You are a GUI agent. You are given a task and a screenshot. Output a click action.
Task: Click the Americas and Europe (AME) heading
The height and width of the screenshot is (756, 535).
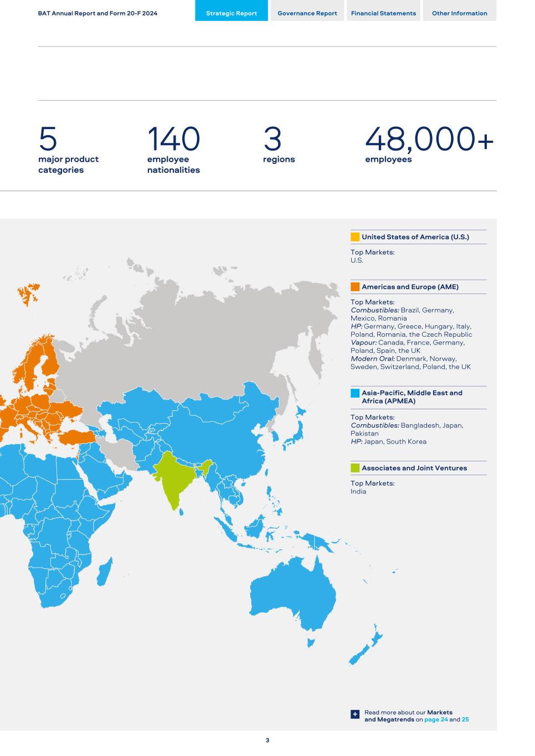[410, 287]
